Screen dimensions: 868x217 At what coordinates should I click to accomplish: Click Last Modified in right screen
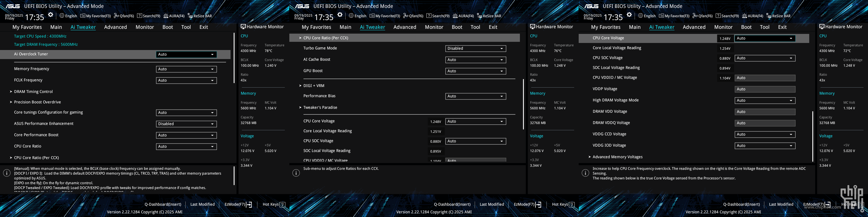point(781,205)
